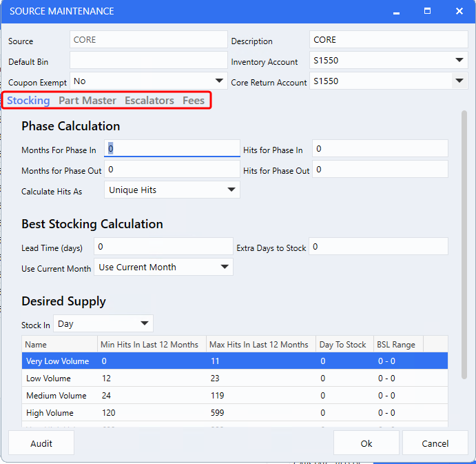Click the Lead Time (days) field

pyautogui.click(x=163, y=247)
